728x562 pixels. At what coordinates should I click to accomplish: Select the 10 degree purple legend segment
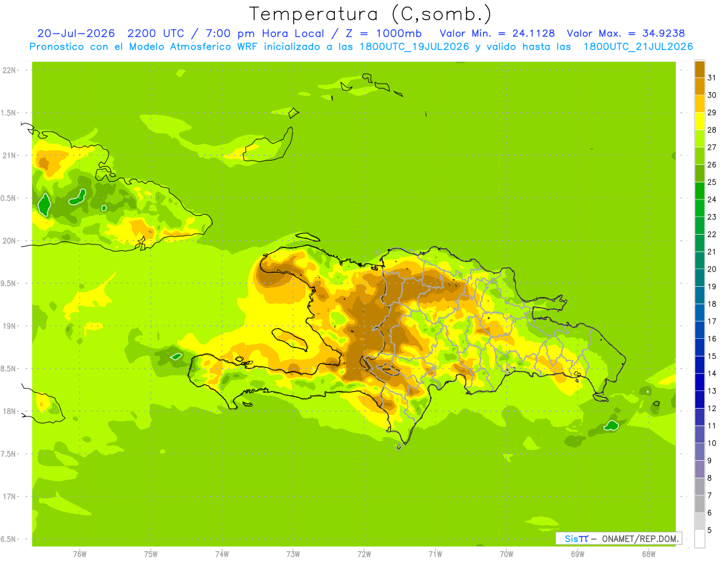click(699, 435)
